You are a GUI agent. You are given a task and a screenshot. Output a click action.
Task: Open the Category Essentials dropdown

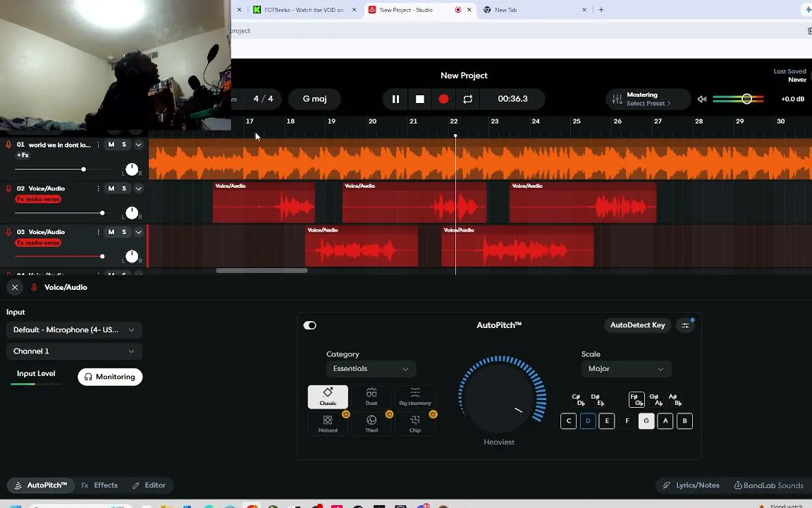point(371,368)
